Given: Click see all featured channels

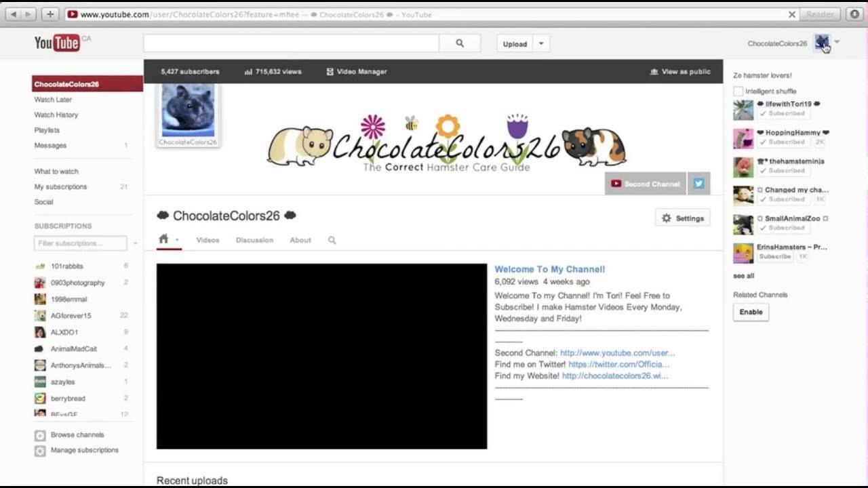Looking at the screenshot, I should coord(743,276).
